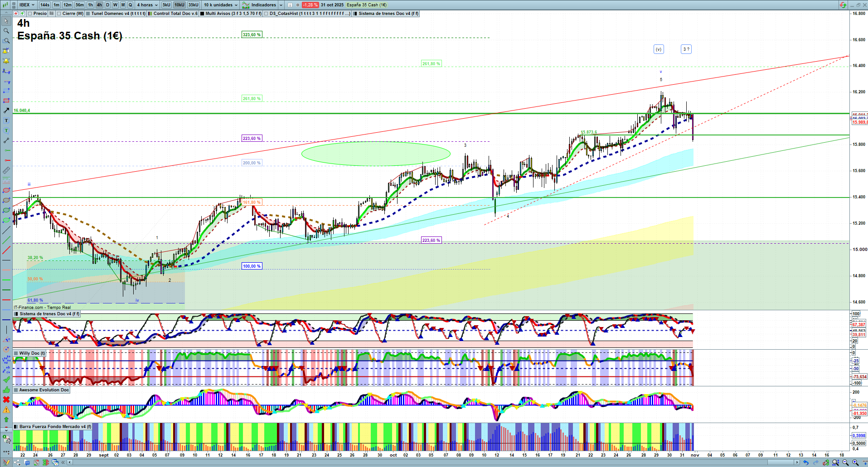The height and width of the screenshot is (467, 868).
Task: Click the green thumbs-up icon
Action: click(x=6, y=390)
